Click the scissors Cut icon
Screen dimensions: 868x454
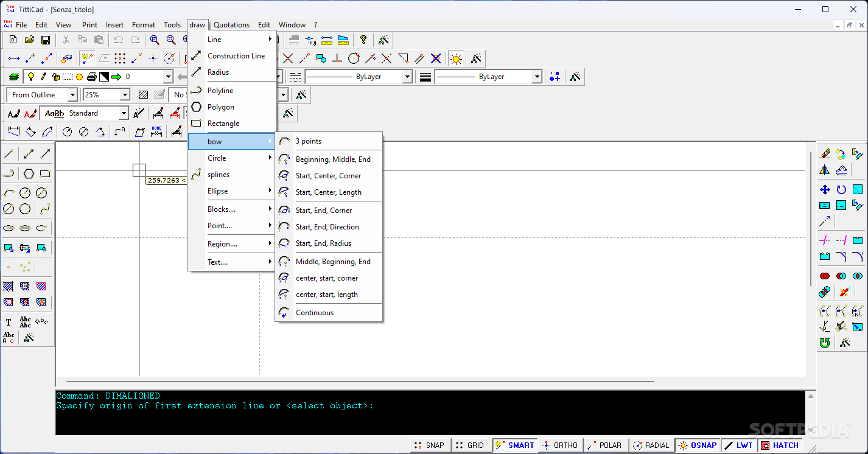(x=66, y=40)
